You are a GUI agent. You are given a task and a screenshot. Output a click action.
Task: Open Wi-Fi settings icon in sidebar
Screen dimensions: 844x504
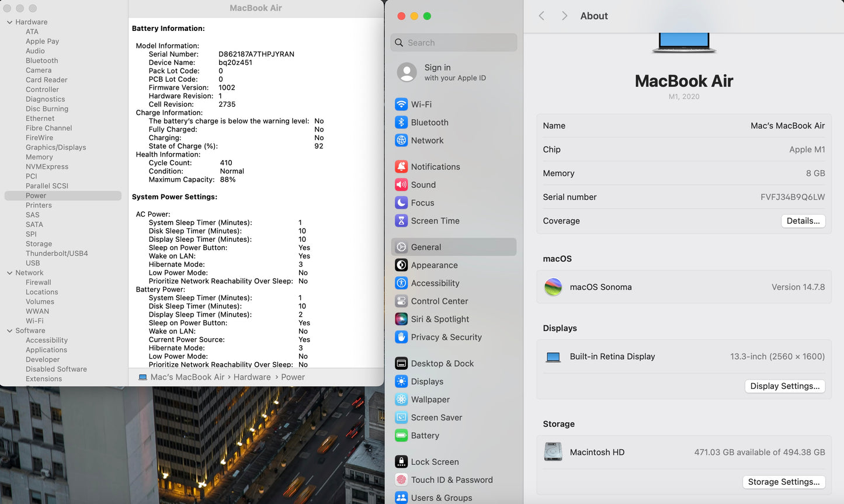coord(401,105)
